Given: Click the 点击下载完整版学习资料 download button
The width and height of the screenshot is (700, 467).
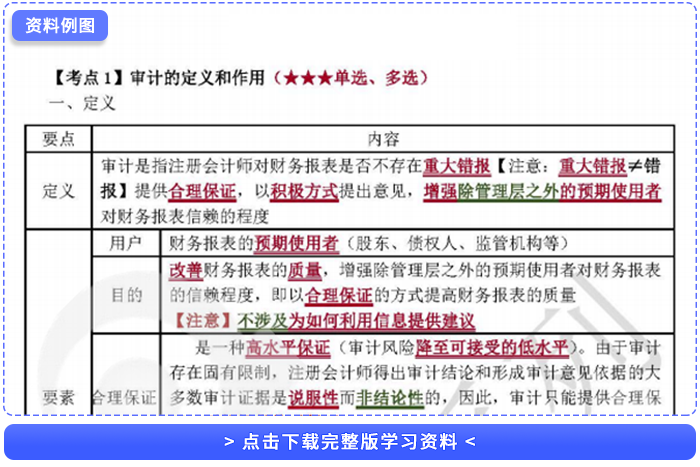Looking at the screenshot, I should coord(350,442).
